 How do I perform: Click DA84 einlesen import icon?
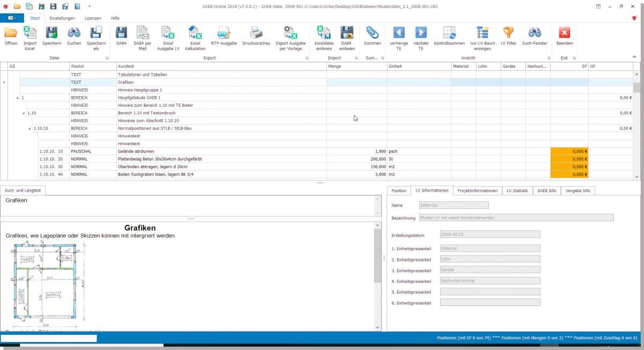347,38
